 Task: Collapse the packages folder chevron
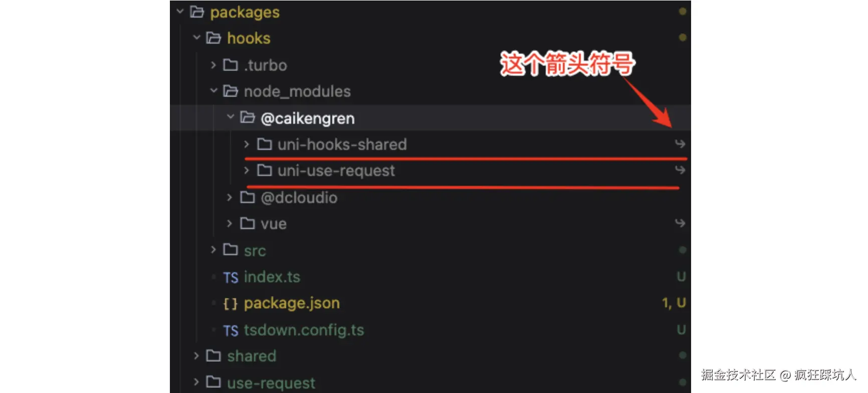(x=180, y=11)
